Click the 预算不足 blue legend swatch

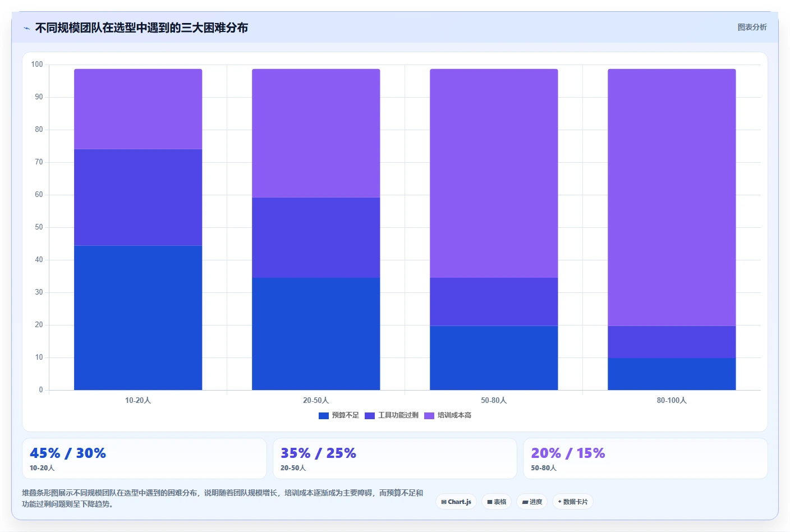[x=324, y=416]
